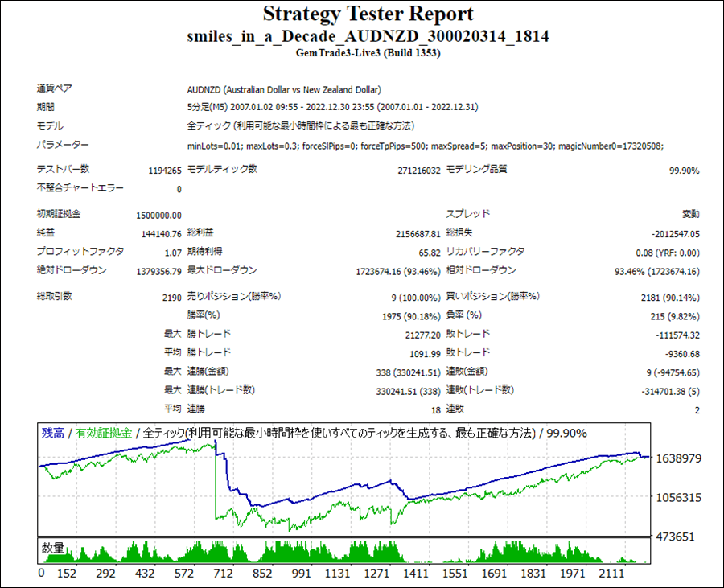This screenshot has height=588, width=724.
Task: Click the スプレッド spread label
Action: coord(467,214)
